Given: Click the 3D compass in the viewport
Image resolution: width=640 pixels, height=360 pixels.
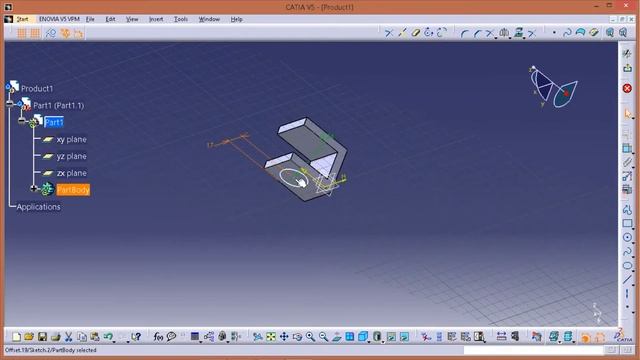Looking at the screenshot, I should click(553, 87).
